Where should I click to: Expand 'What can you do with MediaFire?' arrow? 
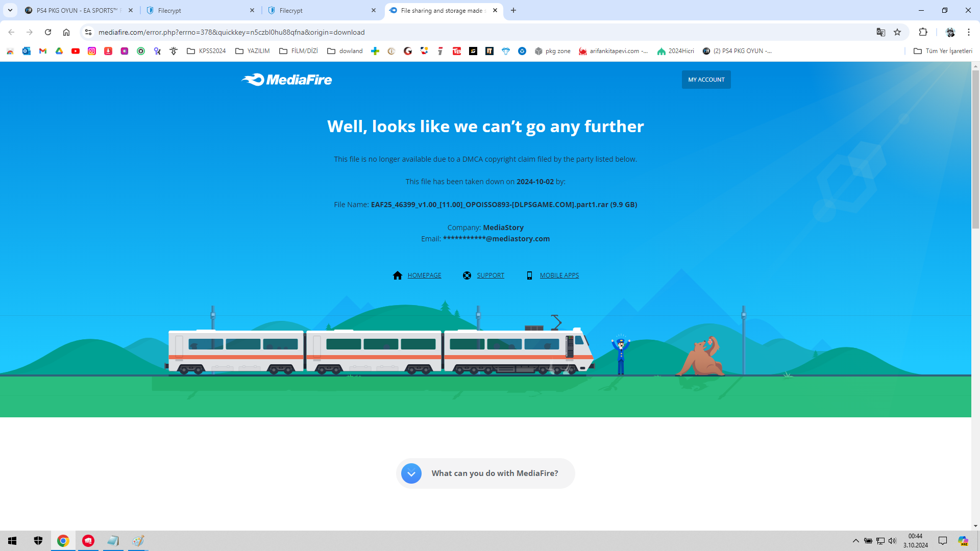point(411,473)
